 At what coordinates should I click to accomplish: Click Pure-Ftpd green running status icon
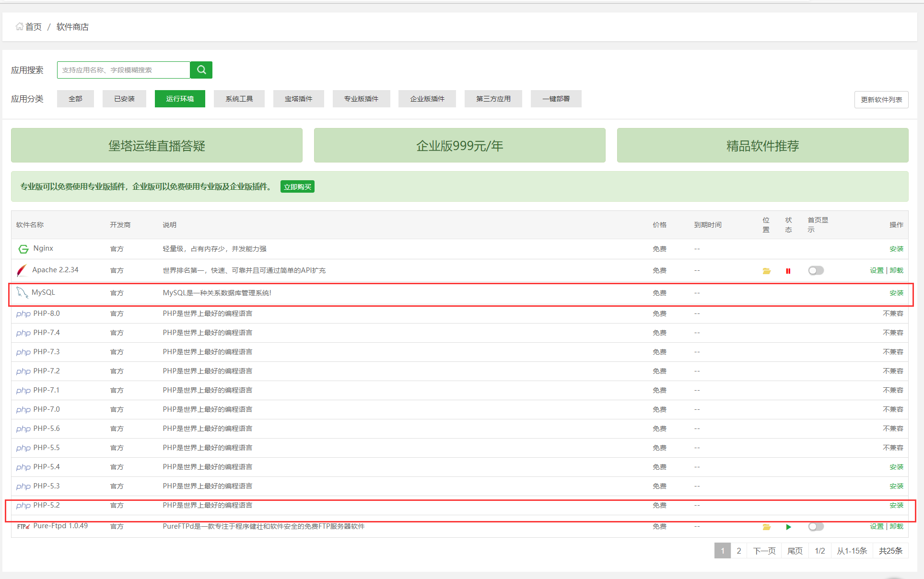788,527
